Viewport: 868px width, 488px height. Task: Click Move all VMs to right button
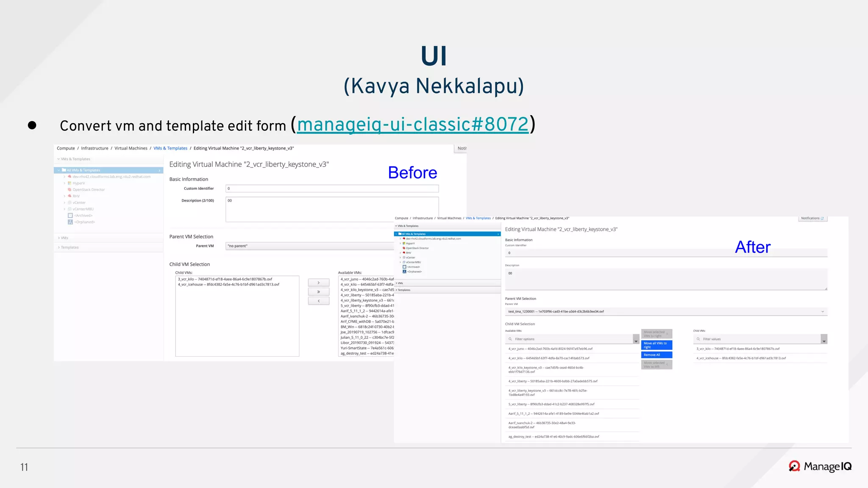coord(657,345)
